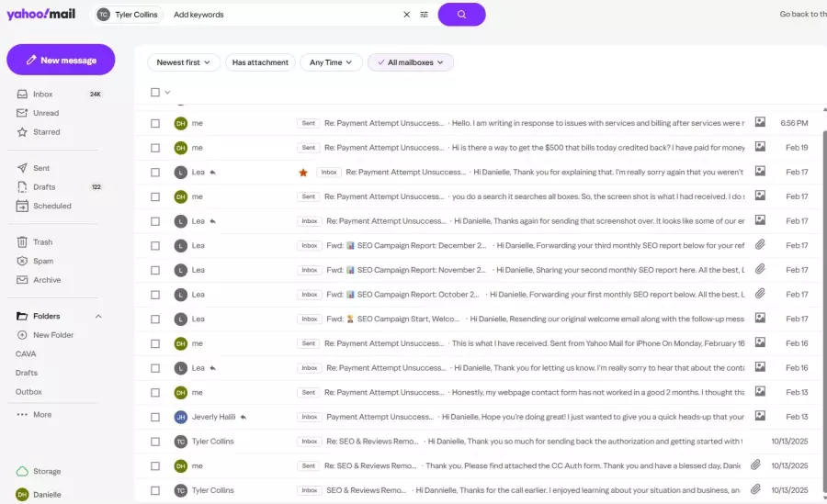Open the Archive folder
827x504 pixels.
point(46,280)
